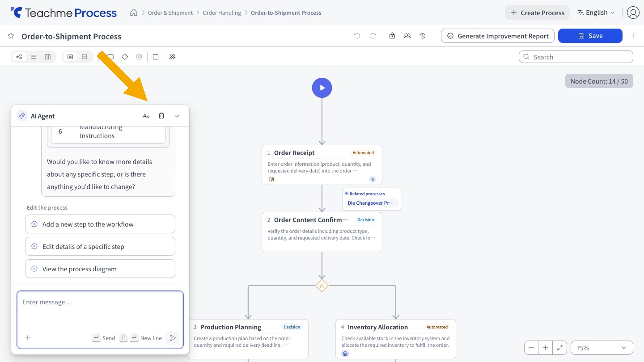Click the branch gateway diamond on canvas

click(x=322, y=286)
